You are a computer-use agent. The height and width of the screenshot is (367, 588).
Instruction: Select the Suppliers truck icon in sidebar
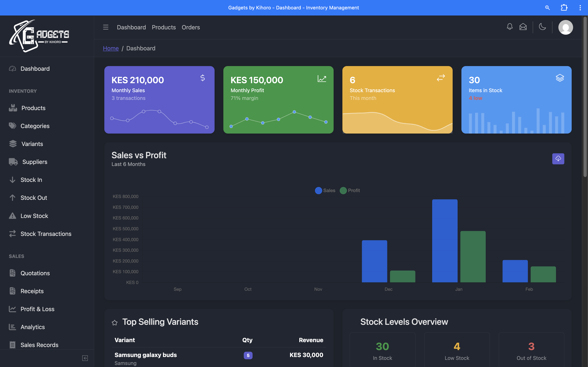(x=13, y=162)
